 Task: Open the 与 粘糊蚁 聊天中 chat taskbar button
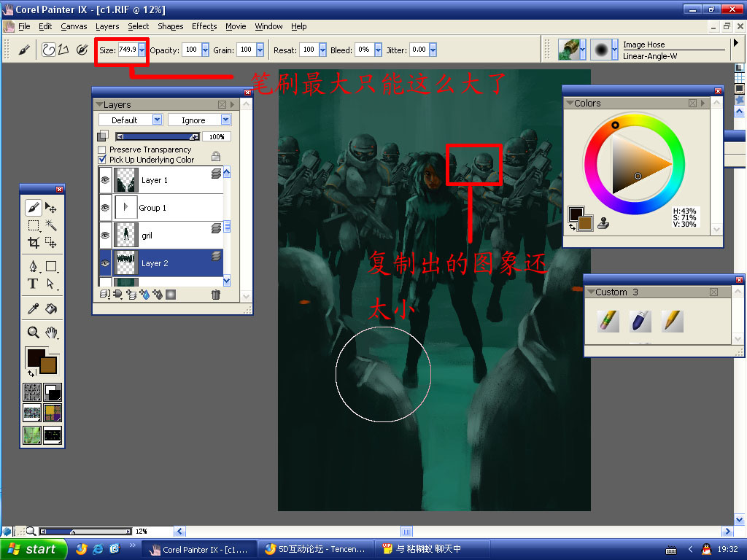point(433,549)
